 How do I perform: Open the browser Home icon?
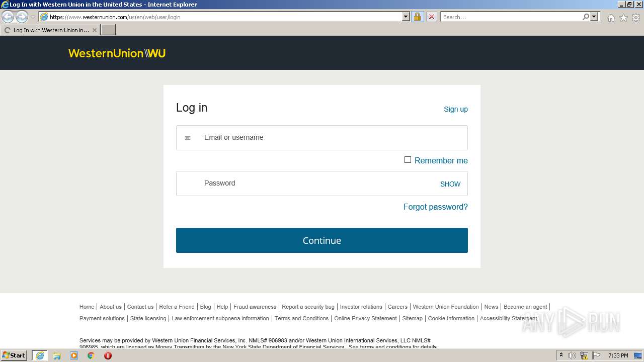click(611, 18)
